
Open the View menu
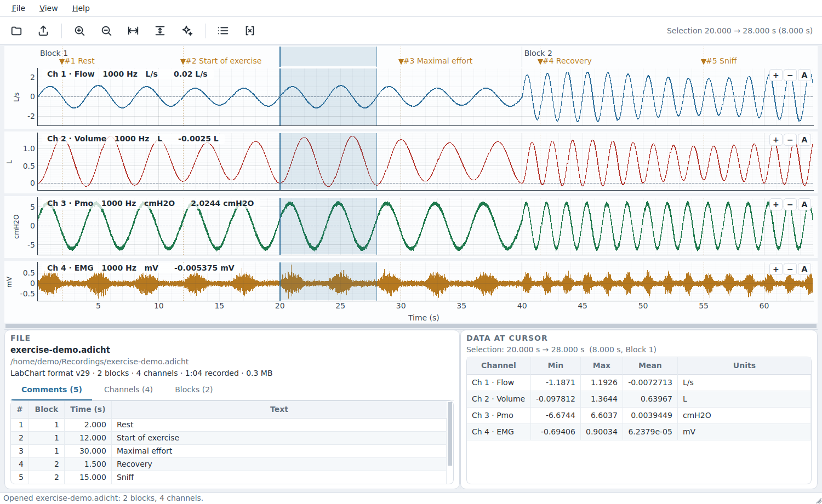[x=49, y=8]
